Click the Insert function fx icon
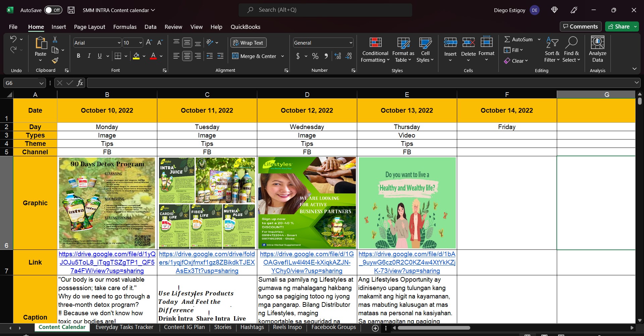This screenshot has width=644, height=336. [x=80, y=83]
